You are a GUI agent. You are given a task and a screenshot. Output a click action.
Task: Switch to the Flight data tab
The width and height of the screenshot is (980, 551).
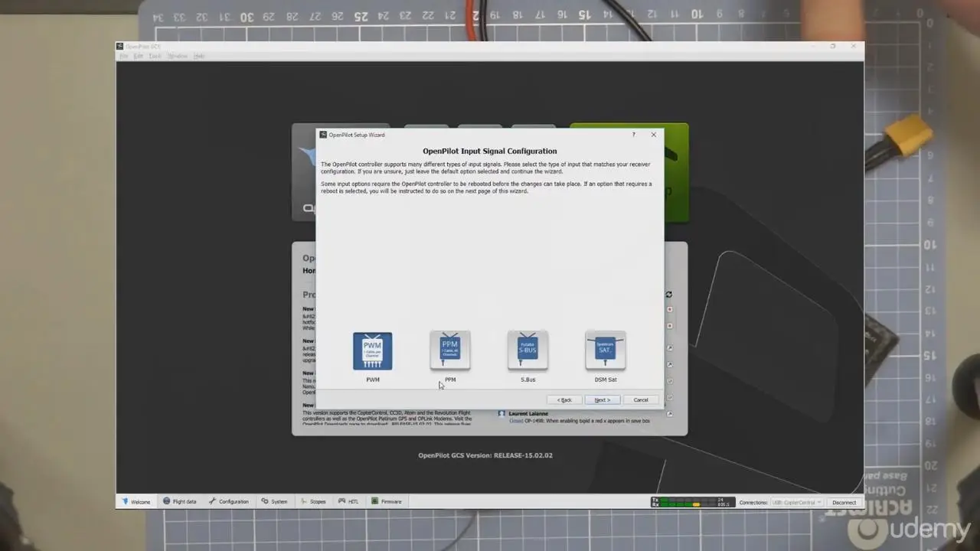[x=180, y=502]
